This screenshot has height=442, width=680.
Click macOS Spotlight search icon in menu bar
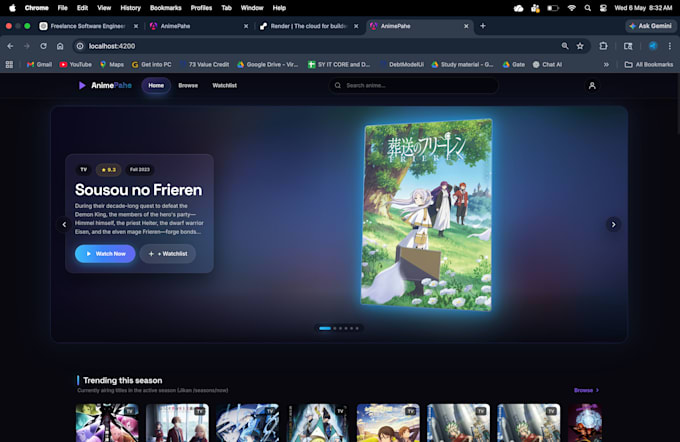(588, 8)
